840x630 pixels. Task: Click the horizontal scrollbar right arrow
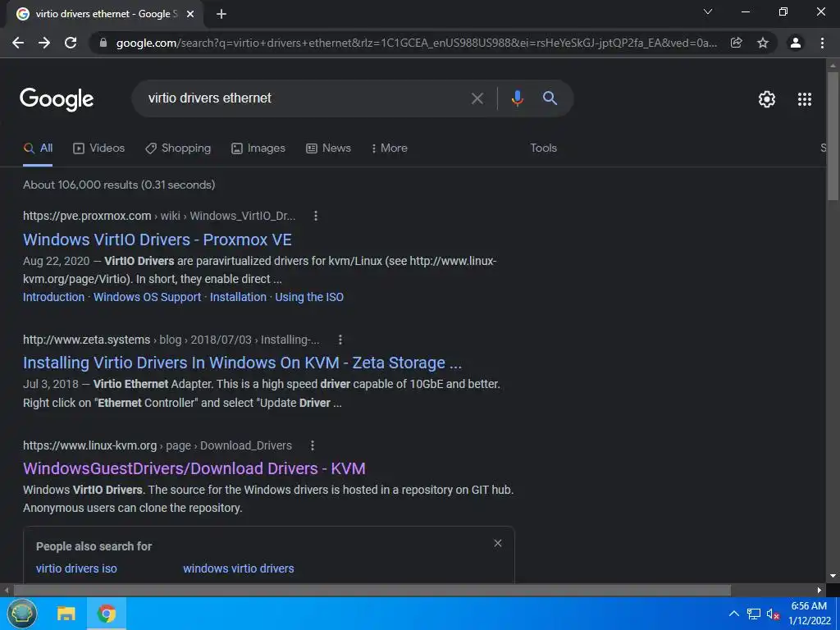coord(819,591)
